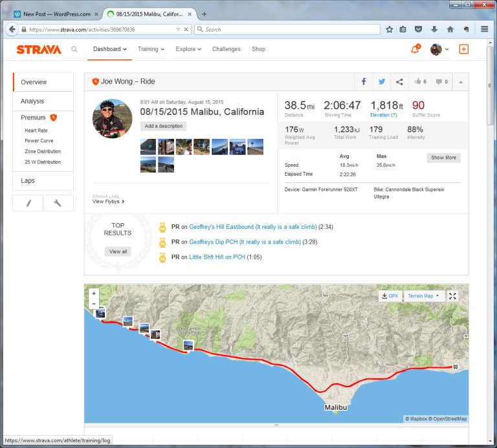Share ride on Facebook icon
Screen dimensions: 497x448
point(364,81)
